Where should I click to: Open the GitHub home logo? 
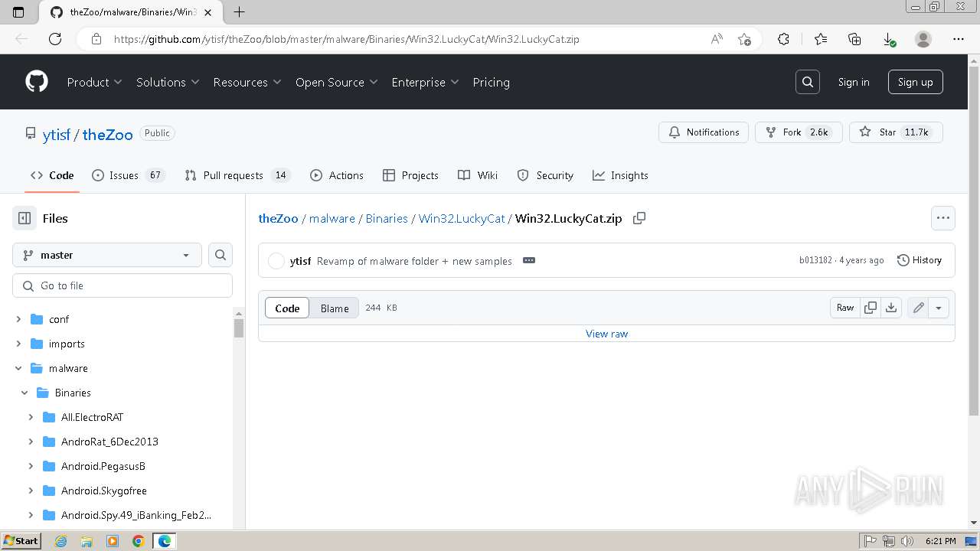(37, 82)
